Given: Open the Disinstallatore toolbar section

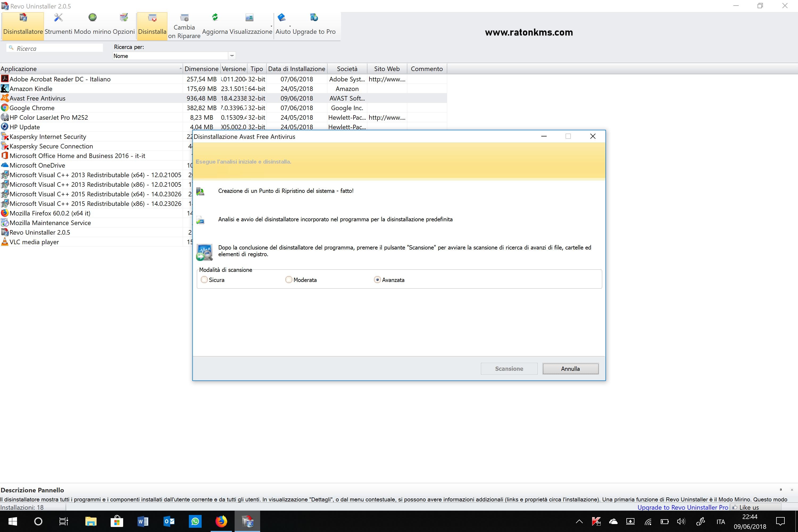Looking at the screenshot, I should click(23, 26).
